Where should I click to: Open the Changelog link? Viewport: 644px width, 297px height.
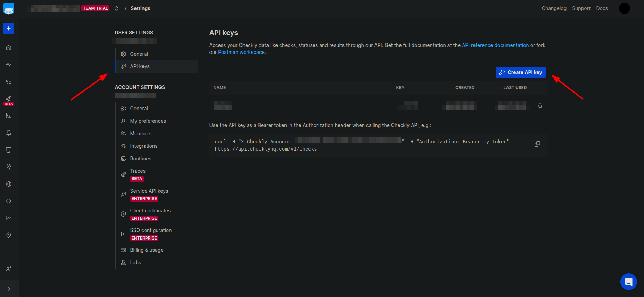click(554, 8)
